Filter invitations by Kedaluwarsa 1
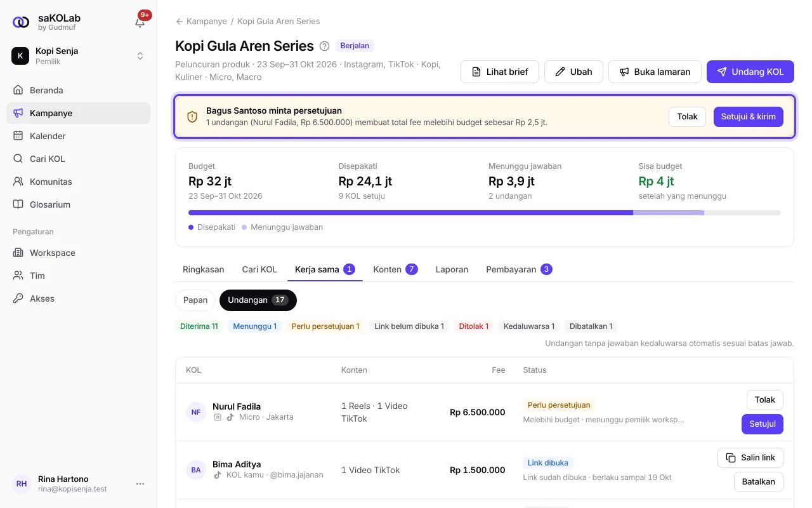This screenshot has height=508, width=812. pyautogui.click(x=529, y=326)
